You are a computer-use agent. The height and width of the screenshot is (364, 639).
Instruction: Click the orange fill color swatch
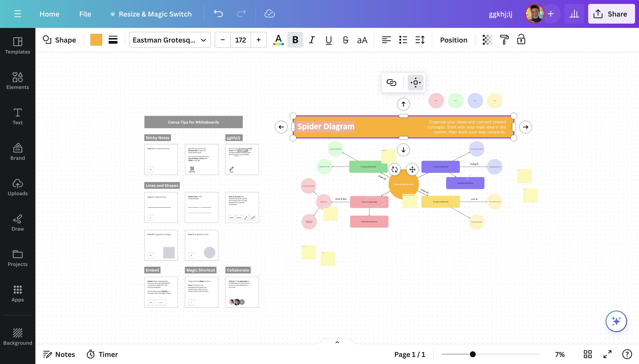96,40
